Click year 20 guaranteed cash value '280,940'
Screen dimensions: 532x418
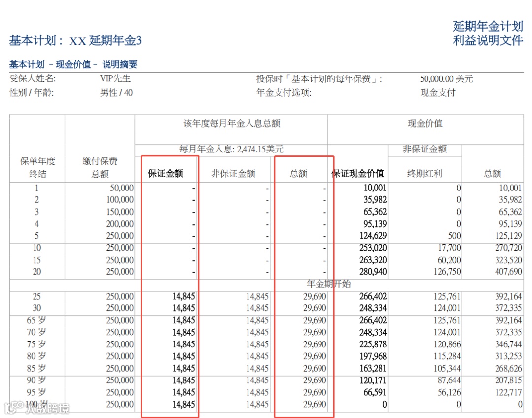click(373, 272)
